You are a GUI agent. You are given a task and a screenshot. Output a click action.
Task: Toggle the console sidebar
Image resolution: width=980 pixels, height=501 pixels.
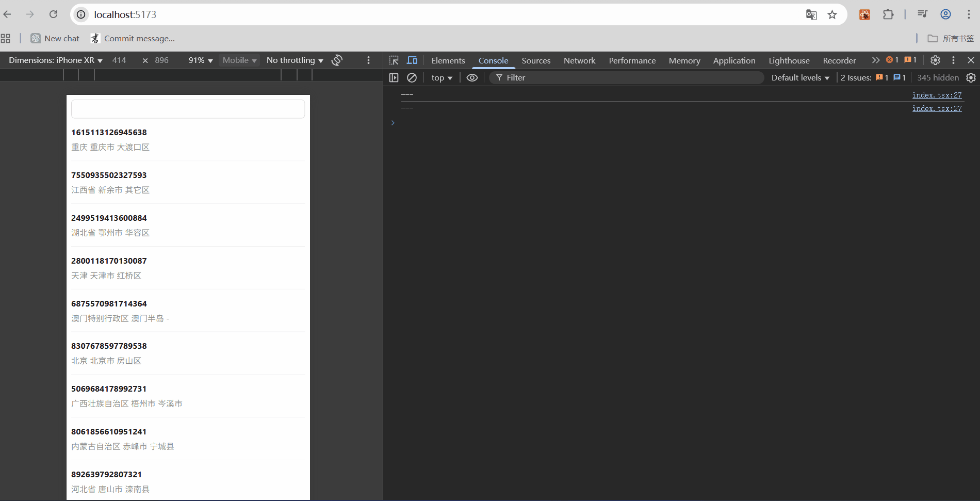click(394, 77)
